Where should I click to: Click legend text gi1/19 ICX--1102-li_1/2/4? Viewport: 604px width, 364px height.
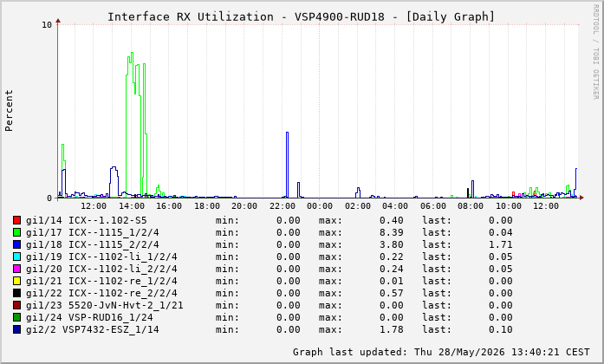[101, 257]
